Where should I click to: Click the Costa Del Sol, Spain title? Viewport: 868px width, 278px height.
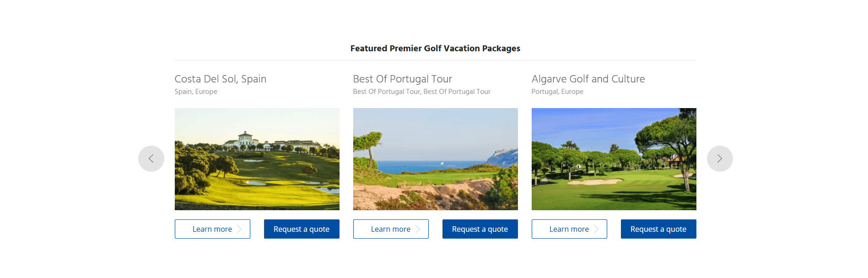pyautogui.click(x=221, y=79)
